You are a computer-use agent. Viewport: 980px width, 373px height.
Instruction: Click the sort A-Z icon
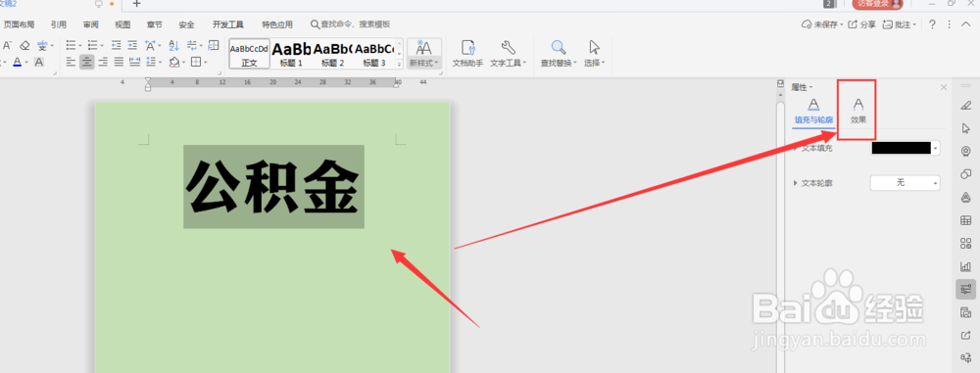(x=173, y=46)
